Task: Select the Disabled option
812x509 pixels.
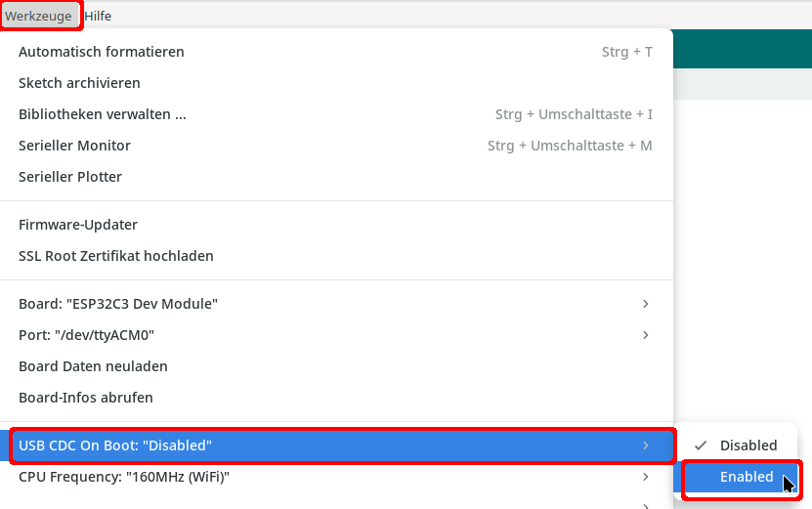Action: (x=748, y=445)
